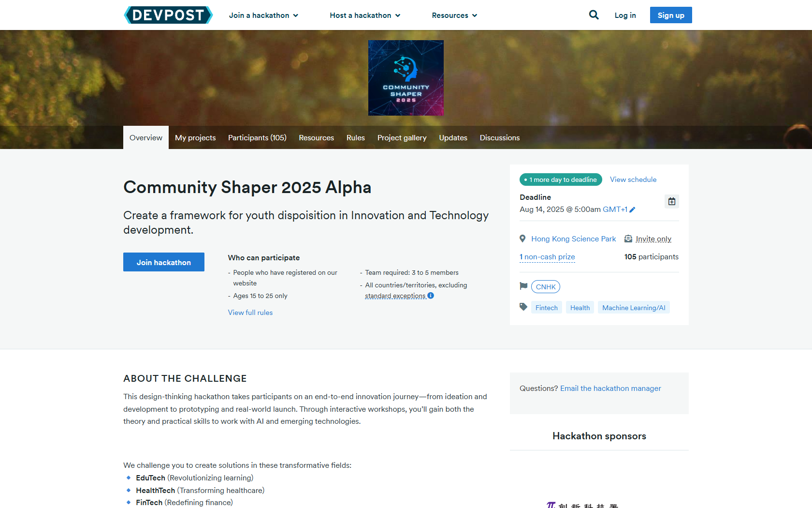This screenshot has width=812, height=508.
Task: Click the info icon after standard exceptions
Action: point(431,296)
